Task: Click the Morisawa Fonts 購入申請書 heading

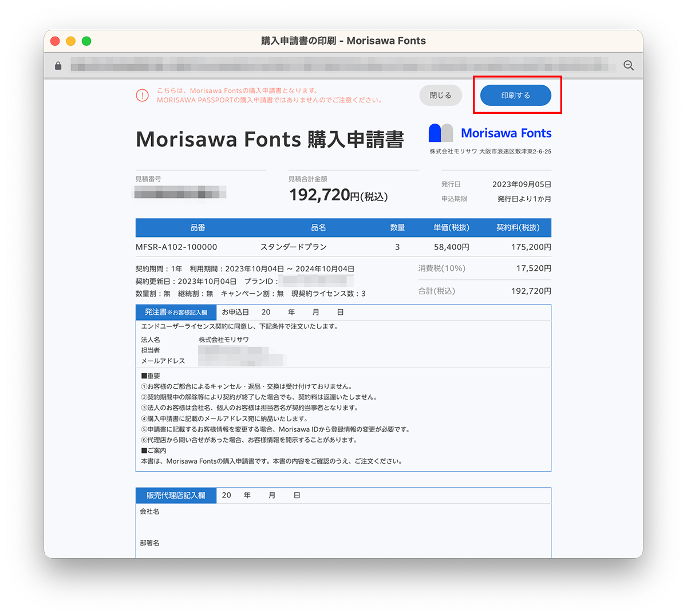Action: 270,140
